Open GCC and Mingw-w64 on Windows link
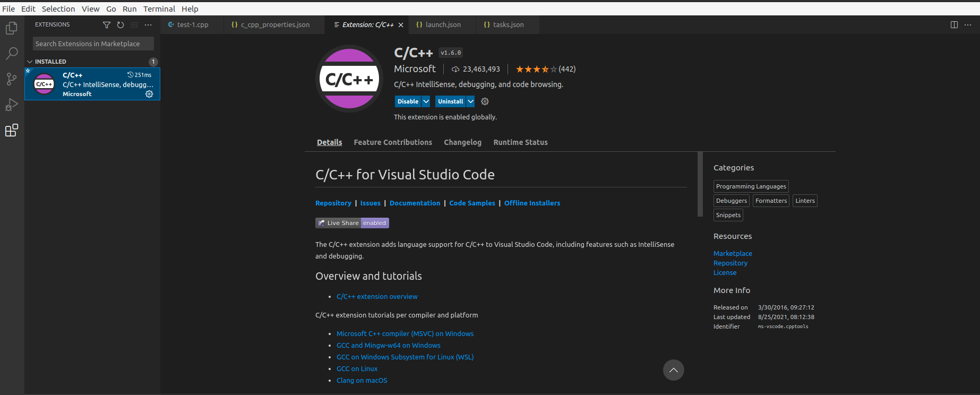Image resolution: width=980 pixels, height=395 pixels. [389, 346]
